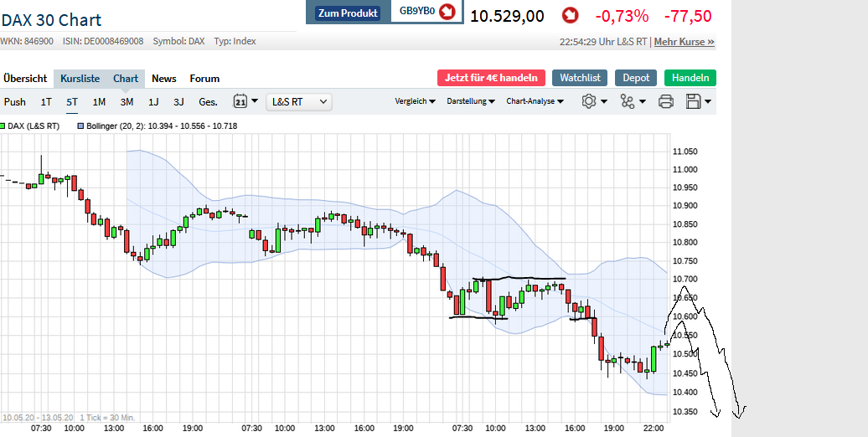Expand the Darstellung display options

(x=471, y=101)
